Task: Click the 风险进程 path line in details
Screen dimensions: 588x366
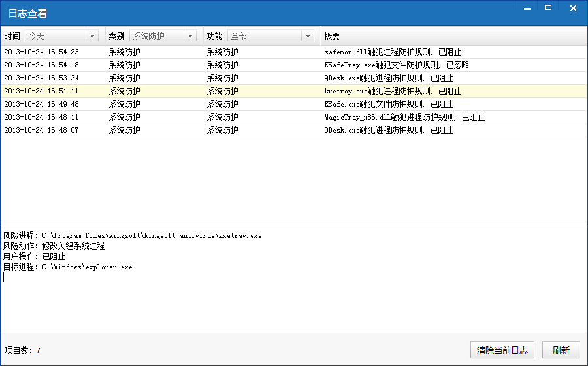Action: (x=132, y=235)
